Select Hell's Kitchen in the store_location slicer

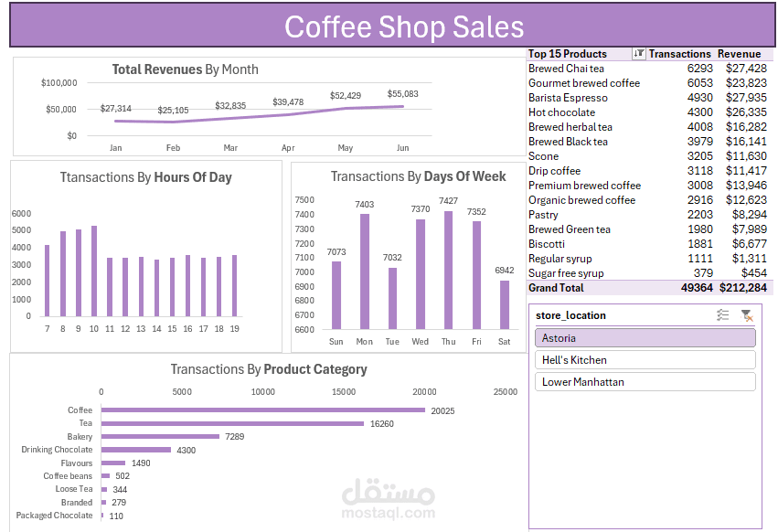tap(645, 360)
